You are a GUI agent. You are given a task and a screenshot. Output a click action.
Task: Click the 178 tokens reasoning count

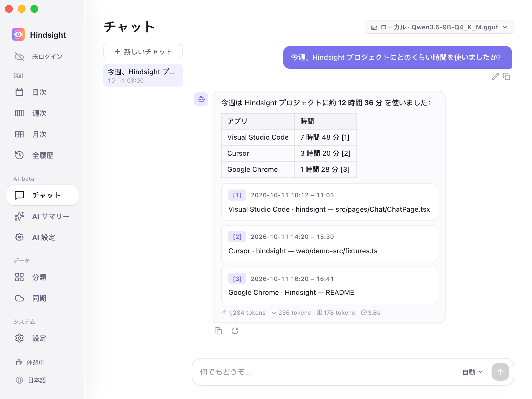coord(336,313)
